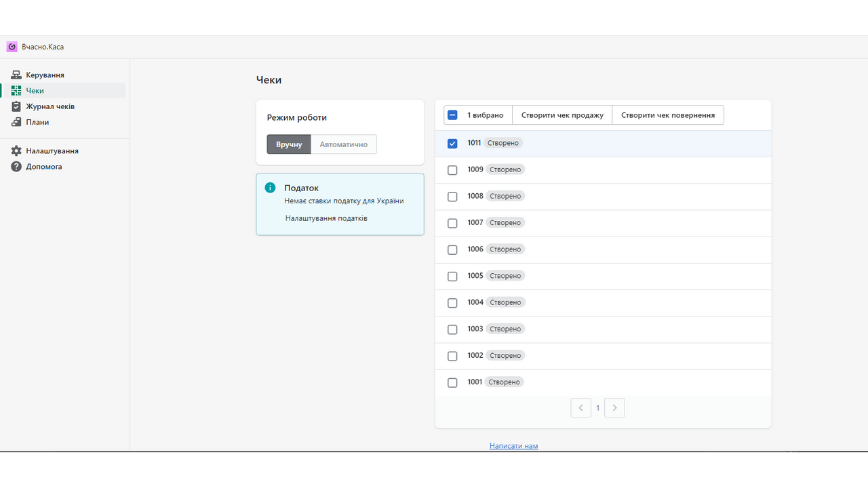The width and height of the screenshot is (868, 488).
Task: Go to previous page arrow
Action: tap(580, 408)
